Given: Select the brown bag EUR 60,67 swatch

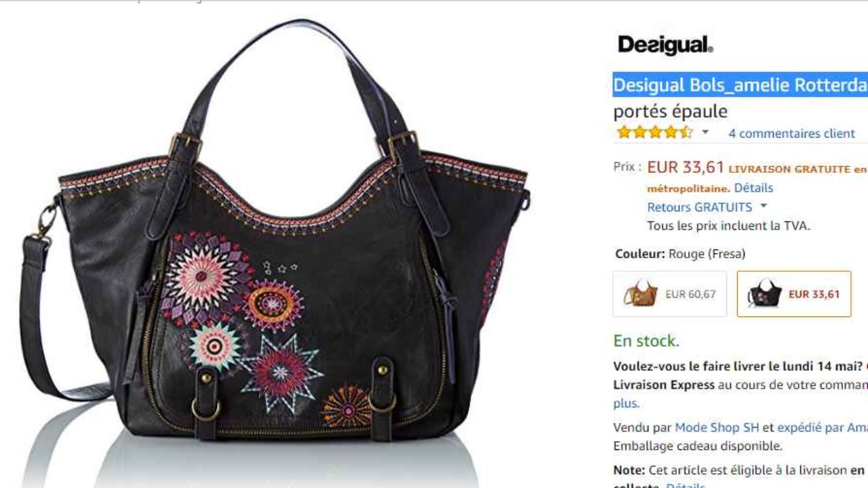Looking at the screenshot, I should pos(669,294).
